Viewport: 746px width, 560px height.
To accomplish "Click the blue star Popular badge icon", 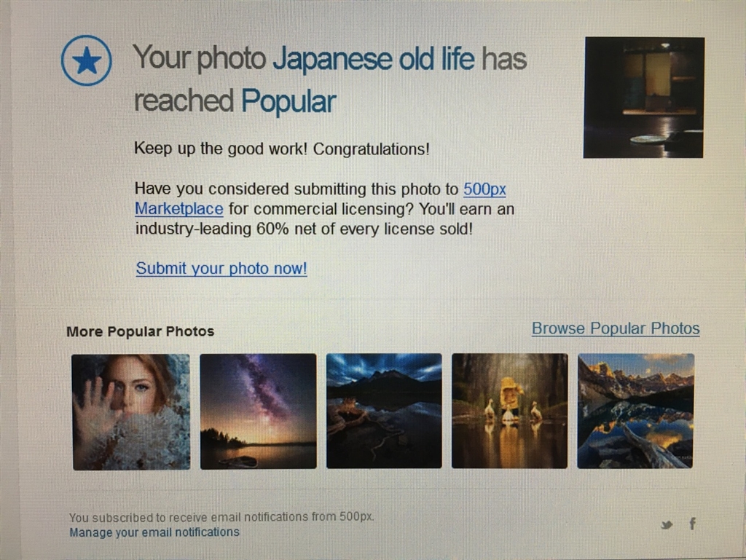I will [87, 60].
